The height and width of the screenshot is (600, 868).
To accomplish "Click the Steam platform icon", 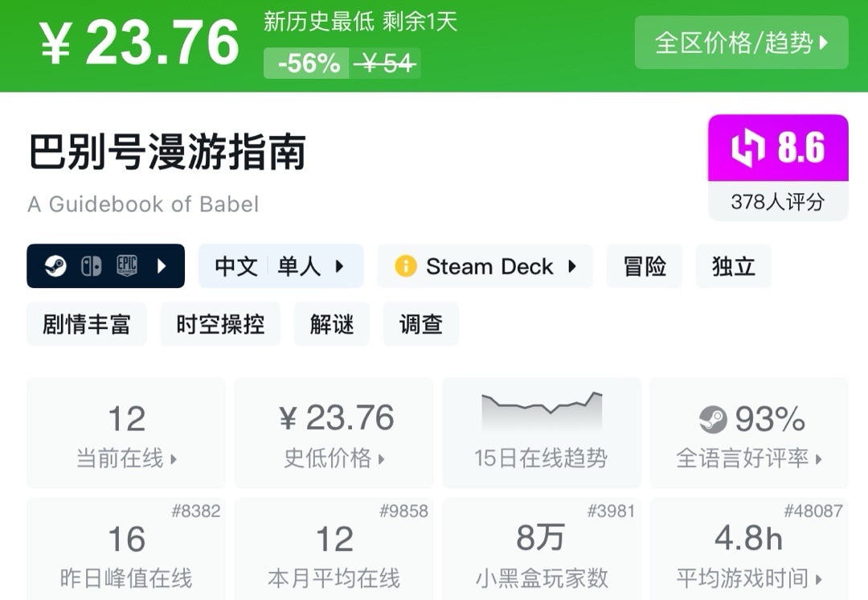I will (x=55, y=266).
